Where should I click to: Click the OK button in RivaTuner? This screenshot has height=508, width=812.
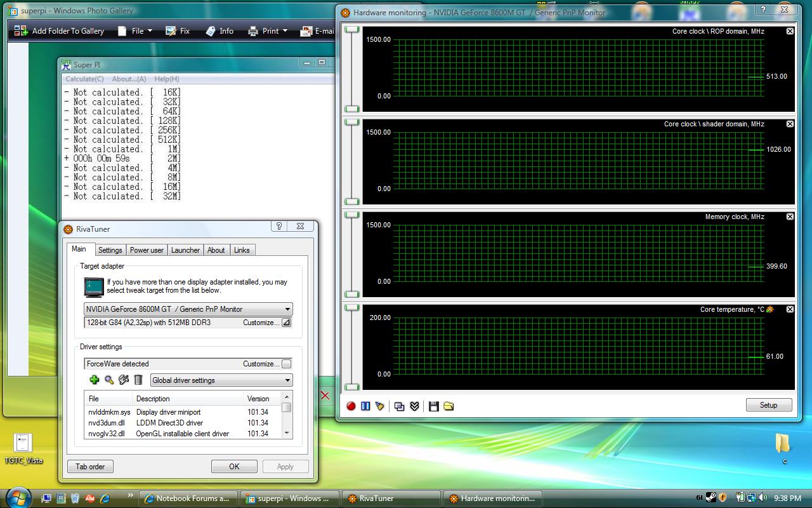(x=234, y=467)
